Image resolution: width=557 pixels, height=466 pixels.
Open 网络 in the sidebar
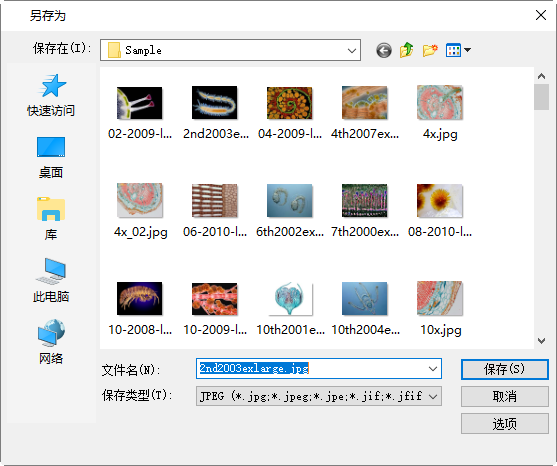click(51, 342)
